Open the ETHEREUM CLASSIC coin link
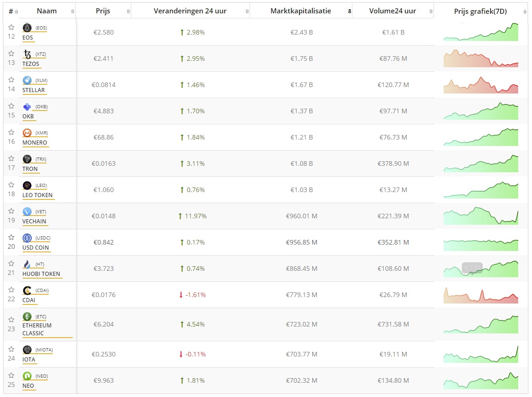Viewport: 532px width, 397px height. click(37, 329)
